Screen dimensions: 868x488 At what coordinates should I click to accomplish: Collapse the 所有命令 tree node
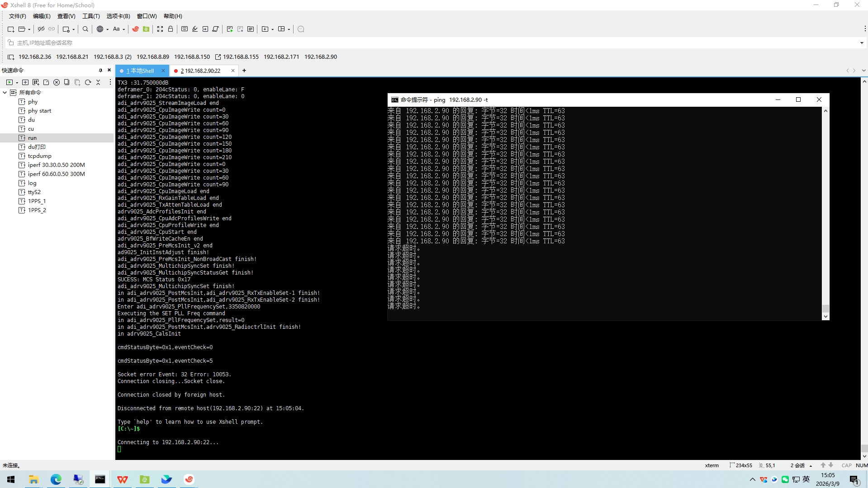pyautogui.click(x=5, y=92)
